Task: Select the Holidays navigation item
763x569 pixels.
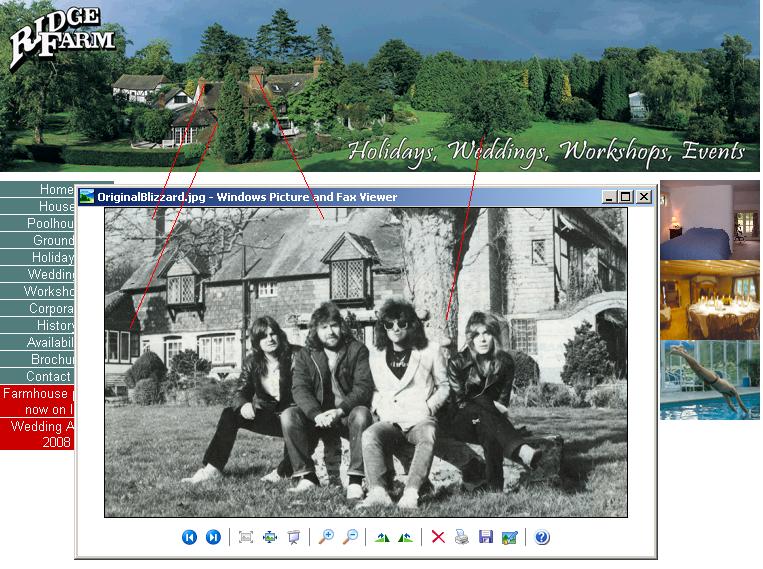Action: pos(52,257)
